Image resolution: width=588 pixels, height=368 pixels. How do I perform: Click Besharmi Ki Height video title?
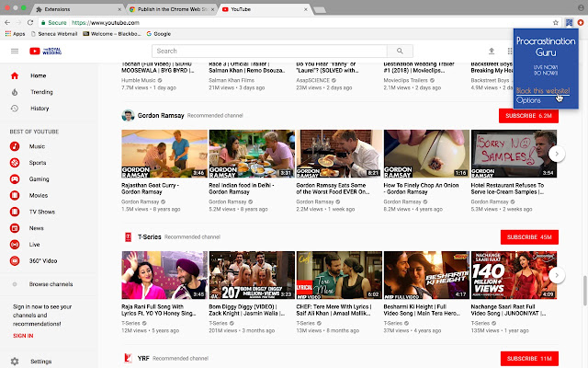(x=421, y=310)
